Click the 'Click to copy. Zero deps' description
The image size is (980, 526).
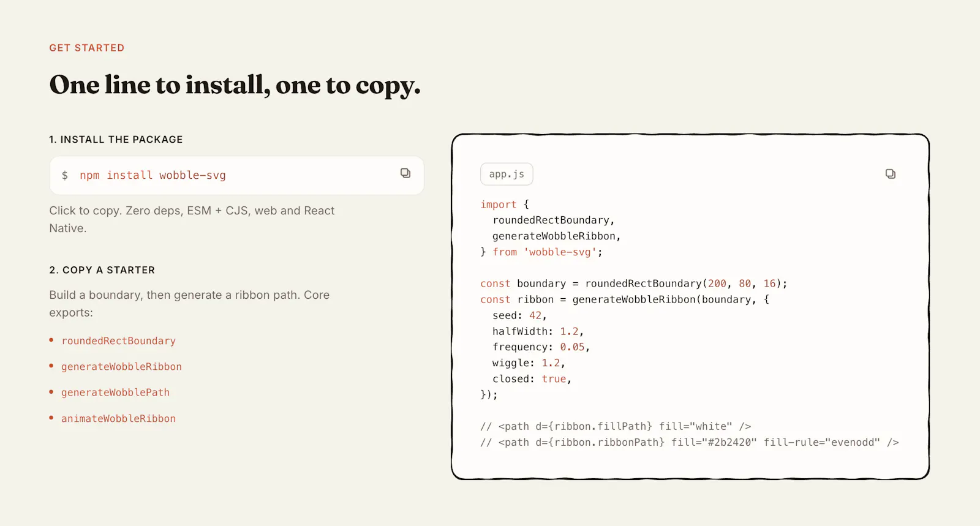(x=192, y=219)
